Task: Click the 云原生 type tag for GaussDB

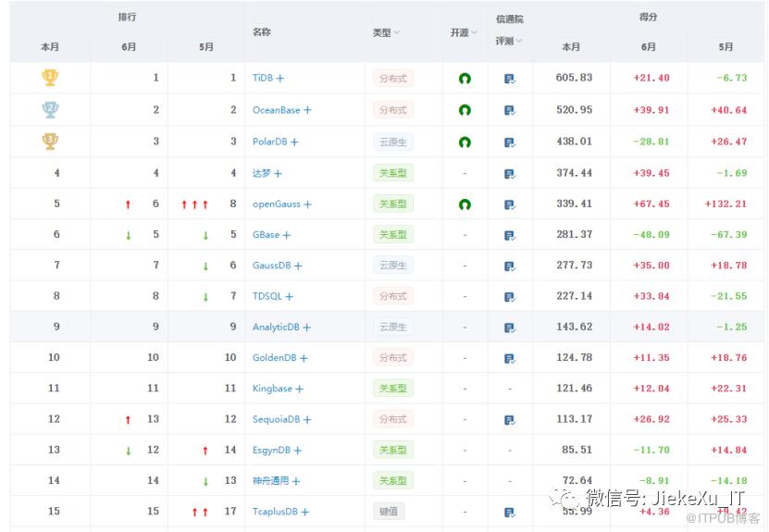Action: pyautogui.click(x=393, y=266)
